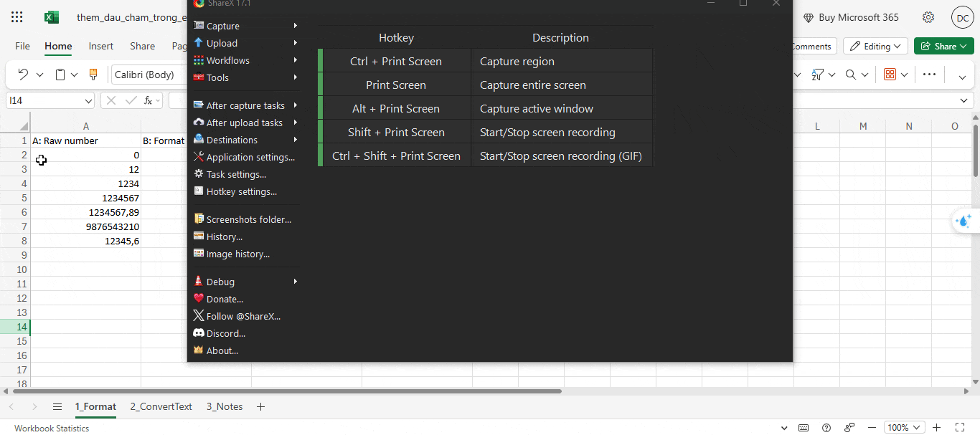Screen dimensions: 980x435
Task: Open the Excel File menu
Action: point(22,46)
